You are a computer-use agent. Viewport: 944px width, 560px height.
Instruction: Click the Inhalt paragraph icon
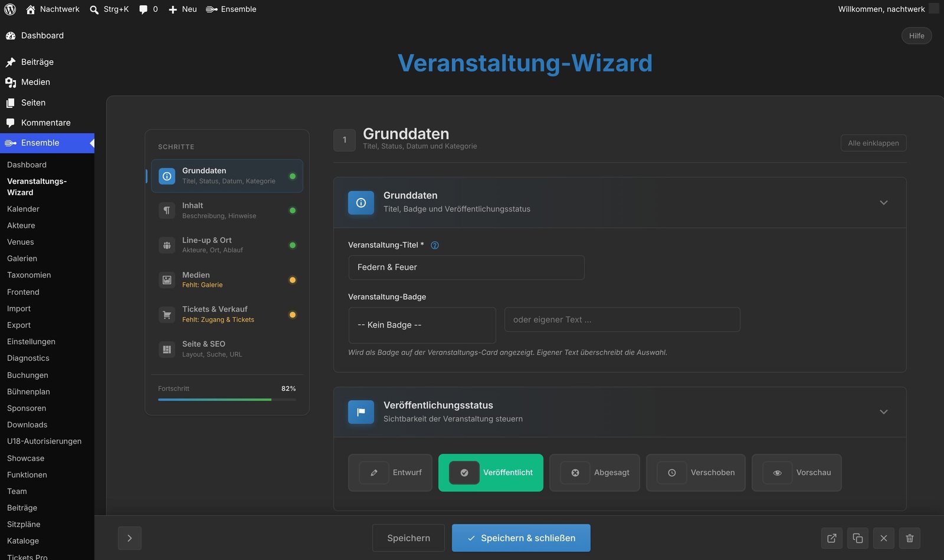click(x=167, y=210)
